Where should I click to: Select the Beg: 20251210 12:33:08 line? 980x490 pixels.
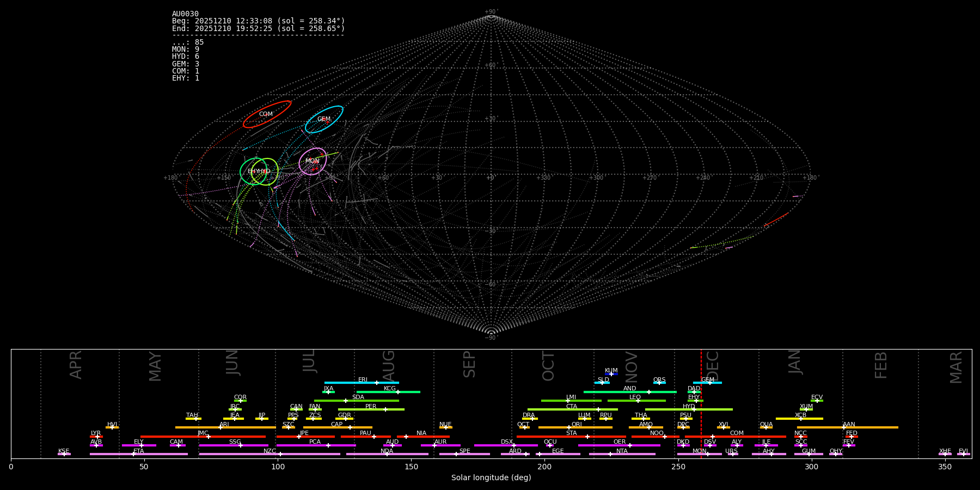(259, 21)
